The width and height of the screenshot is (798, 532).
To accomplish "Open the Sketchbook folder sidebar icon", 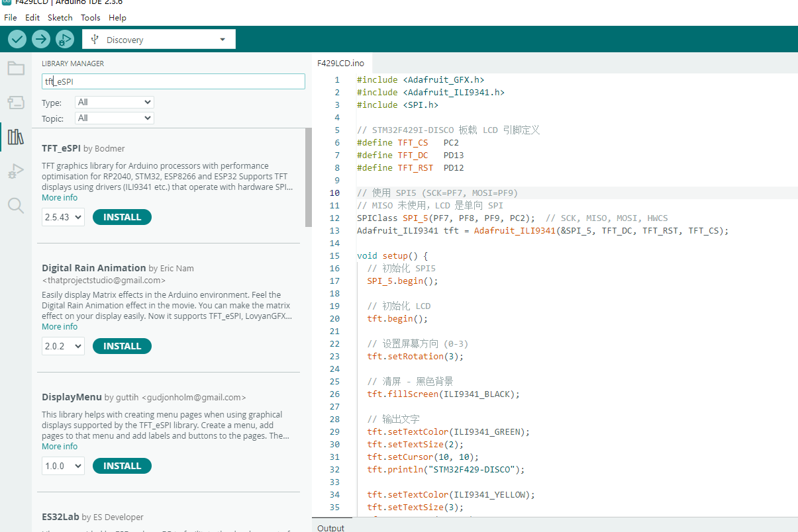I will pos(16,69).
